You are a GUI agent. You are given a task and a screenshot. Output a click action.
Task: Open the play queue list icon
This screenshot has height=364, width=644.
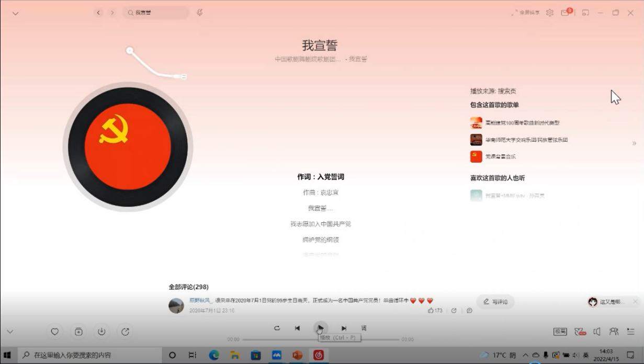pyautogui.click(x=631, y=332)
